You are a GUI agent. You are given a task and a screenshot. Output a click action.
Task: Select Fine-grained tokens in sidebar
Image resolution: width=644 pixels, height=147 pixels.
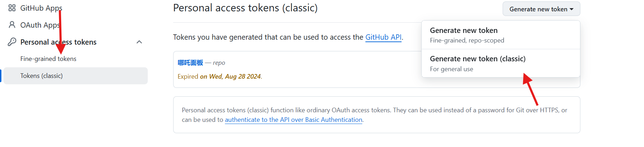coord(48,59)
